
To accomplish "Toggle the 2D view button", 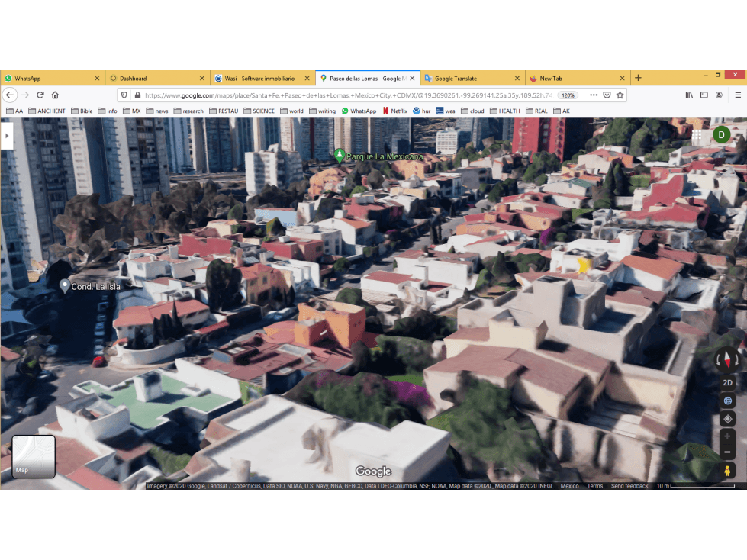I will [x=727, y=382].
